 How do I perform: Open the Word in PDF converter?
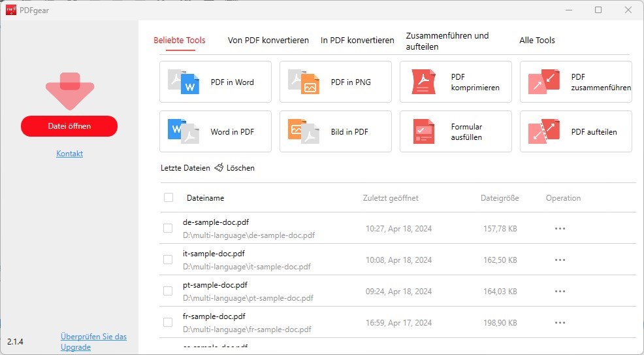tap(216, 131)
